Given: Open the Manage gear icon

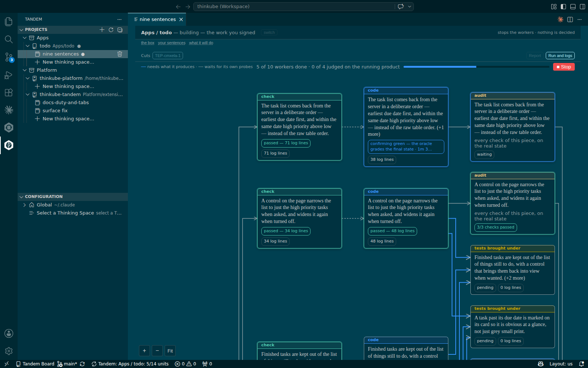Looking at the screenshot, I should pyautogui.click(x=9, y=351).
